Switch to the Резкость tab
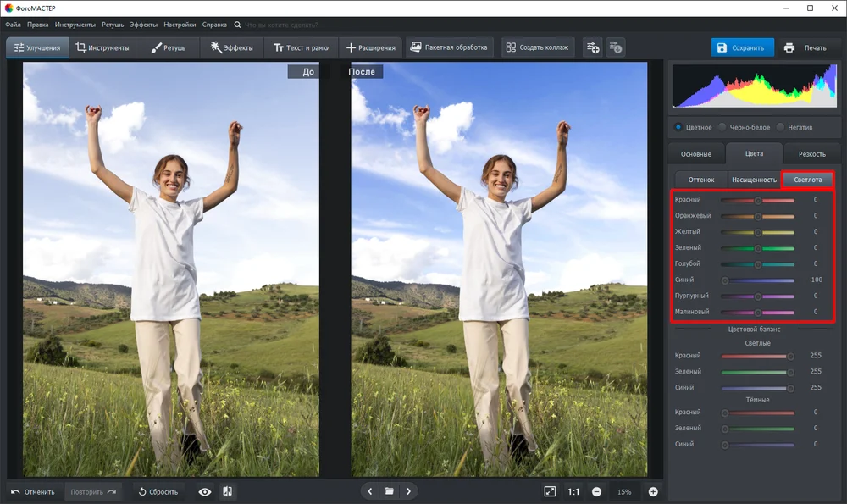Image resolution: width=847 pixels, height=504 pixels. click(812, 154)
